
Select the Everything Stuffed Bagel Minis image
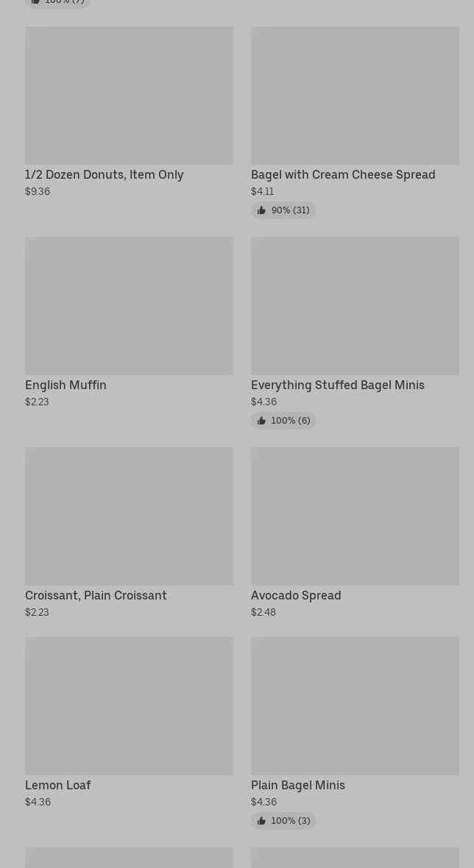[355, 306]
